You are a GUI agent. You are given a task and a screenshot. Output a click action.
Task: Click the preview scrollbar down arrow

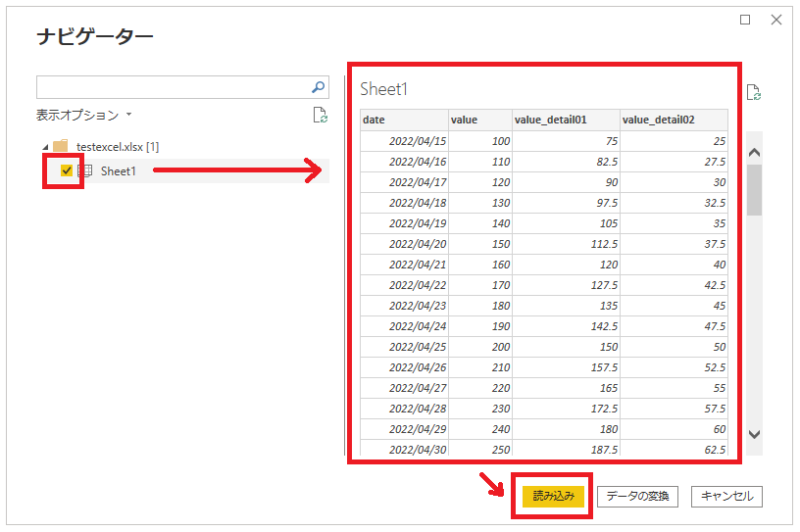click(x=754, y=435)
